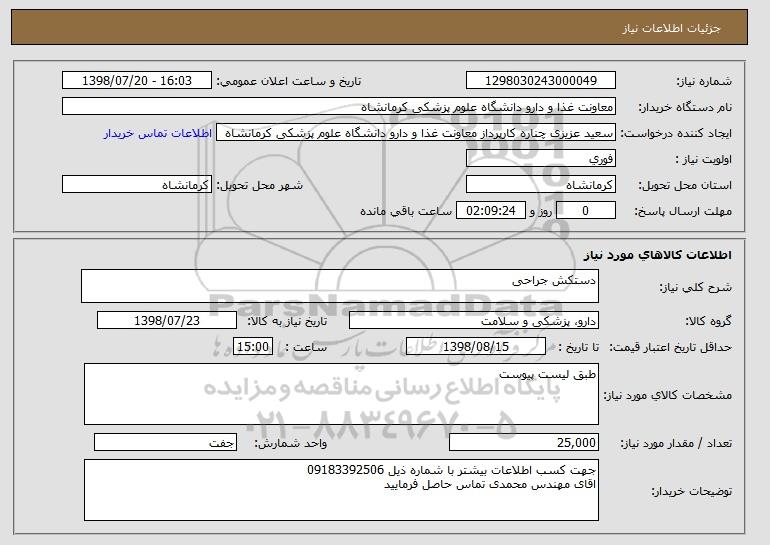Screen dimensions: 770x545
Task: Select the مشخصات کالا box طبق لیست پیوست
Action: click(x=341, y=394)
